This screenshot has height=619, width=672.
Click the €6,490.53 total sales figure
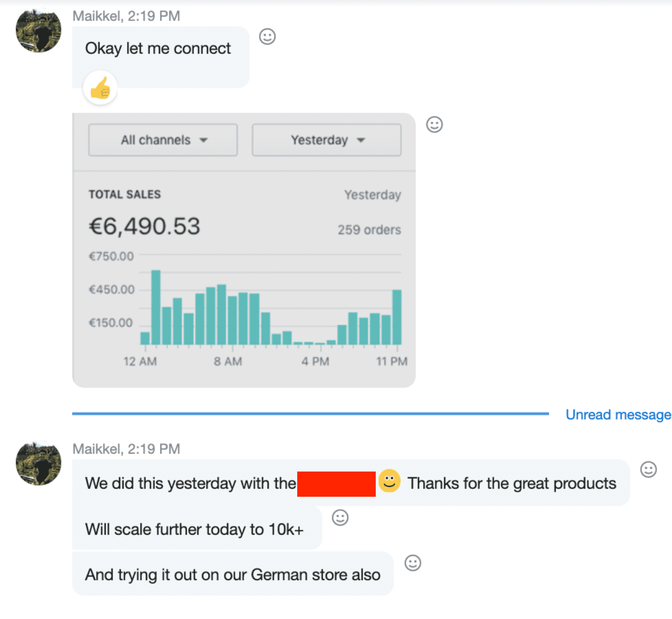pyautogui.click(x=144, y=227)
